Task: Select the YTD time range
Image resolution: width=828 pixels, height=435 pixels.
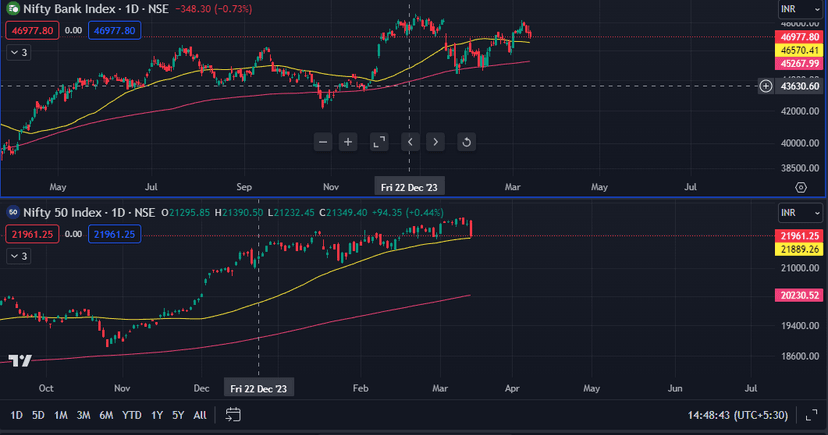Action: pos(131,415)
